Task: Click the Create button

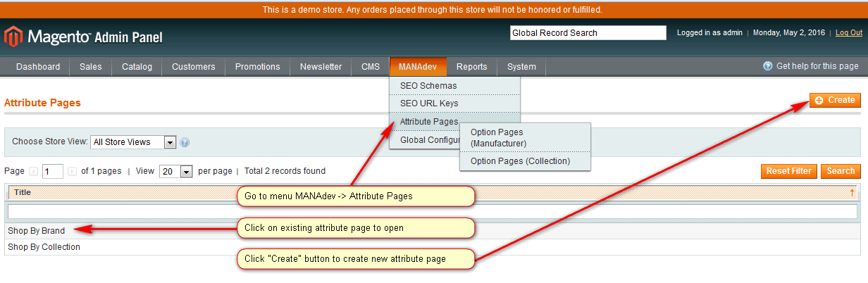Action: 835,100
